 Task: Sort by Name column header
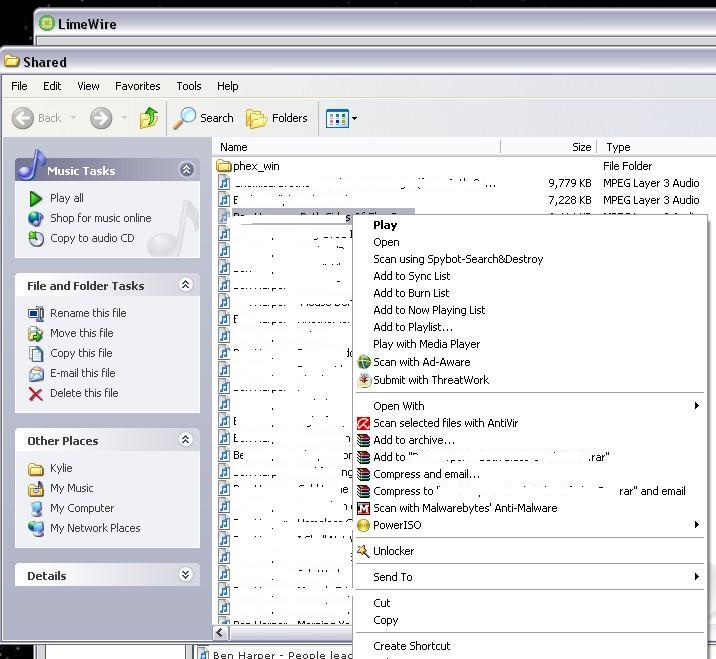point(357,147)
